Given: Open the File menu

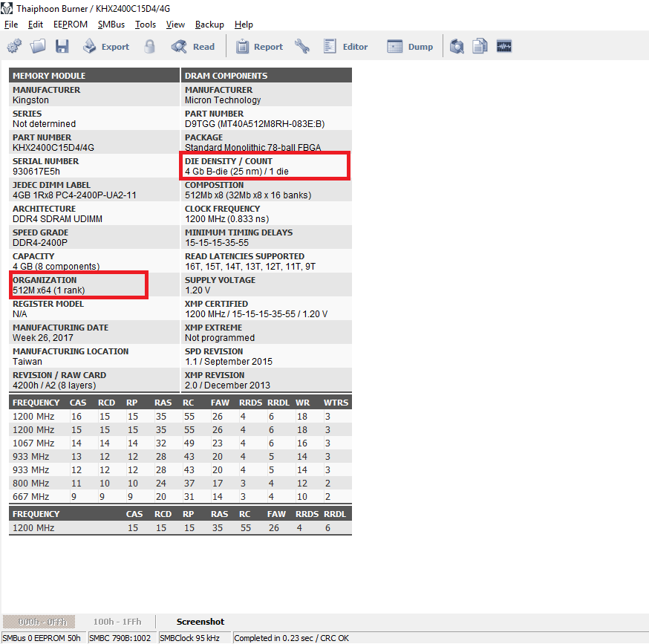Looking at the screenshot, I should pyautogui.click(x=11, y=25).
